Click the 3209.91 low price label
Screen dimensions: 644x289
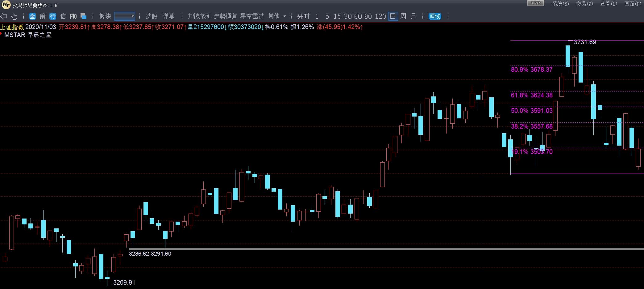pyautogui.click(x=124, y=283)
